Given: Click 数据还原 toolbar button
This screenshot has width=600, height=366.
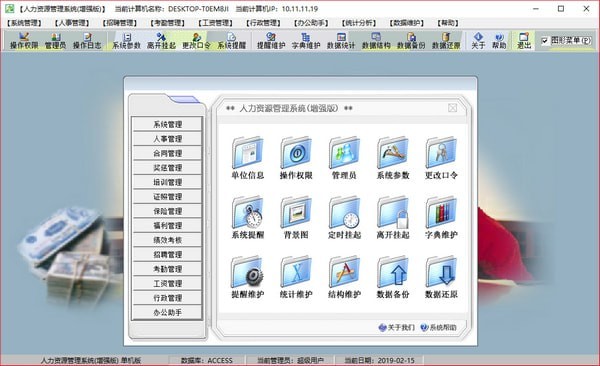Looking at the screenshot, I should 446,41.
